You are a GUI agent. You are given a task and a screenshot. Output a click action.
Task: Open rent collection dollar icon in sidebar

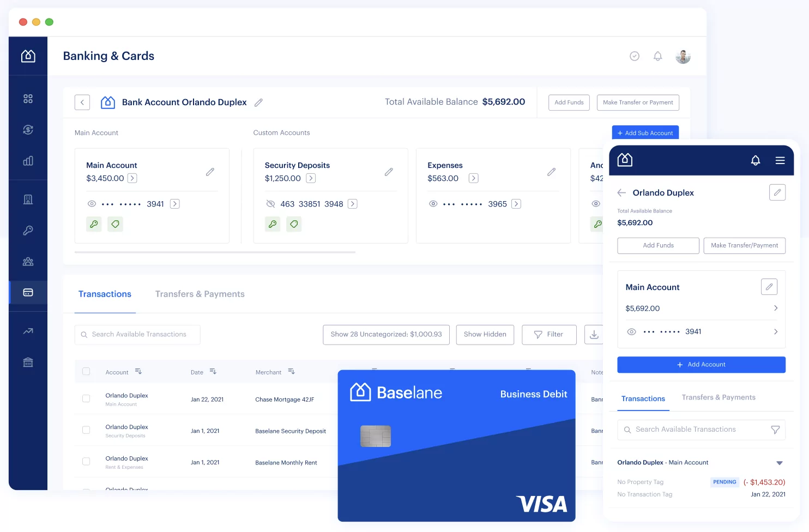click(x=28, y=130)
